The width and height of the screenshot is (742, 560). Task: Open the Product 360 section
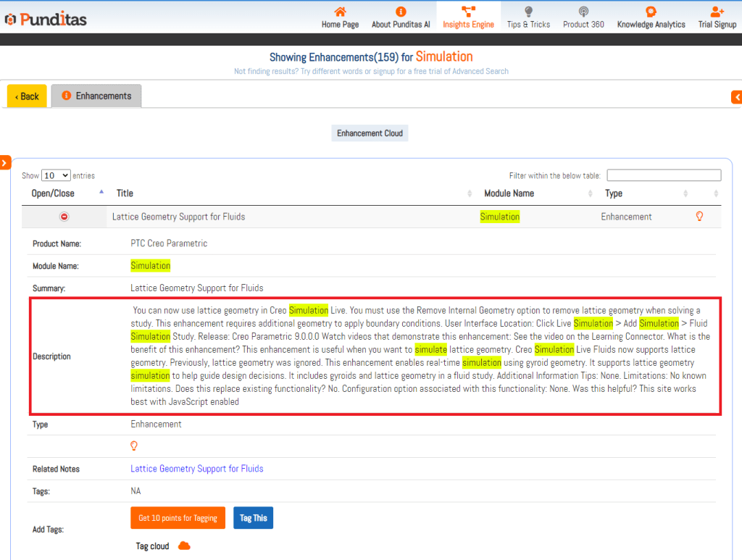click(x=583, y=17)
